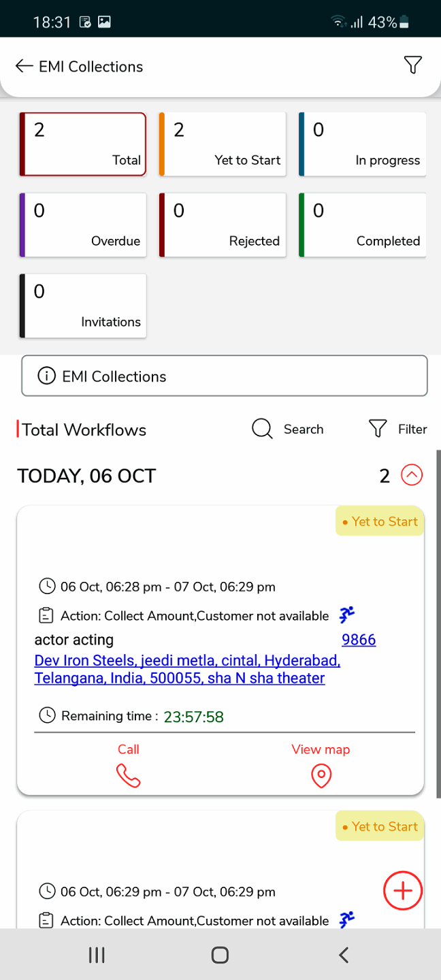Image resolution: width=441 pixels, height=980 pixels.
Task: Select the Yet to Start card
Action: (223, 144)
